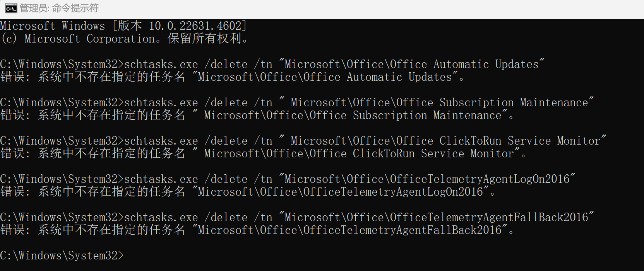The image size is (644, 271).
Task: Click the Microsoft Windows version header line
Action: [123, 26]
